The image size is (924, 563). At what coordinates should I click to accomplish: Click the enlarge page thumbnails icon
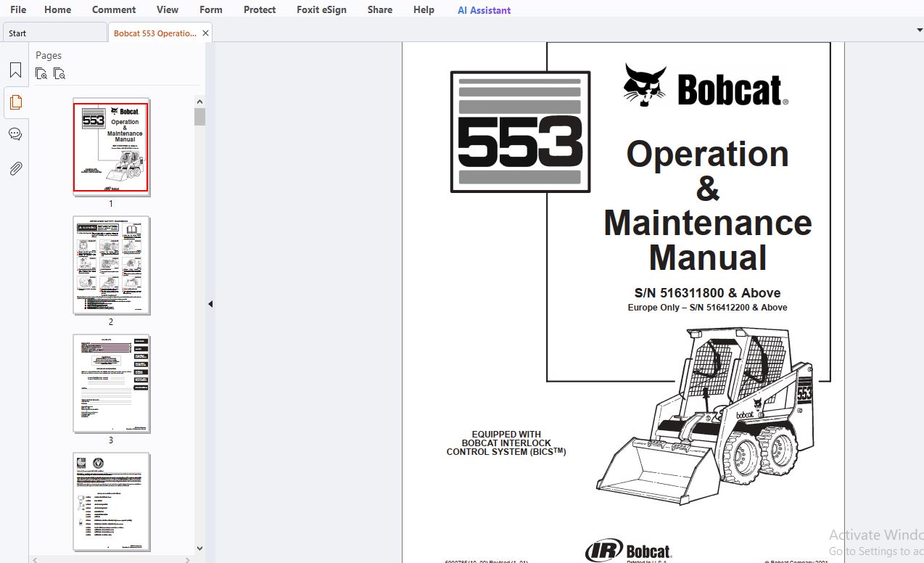(42, 73)
